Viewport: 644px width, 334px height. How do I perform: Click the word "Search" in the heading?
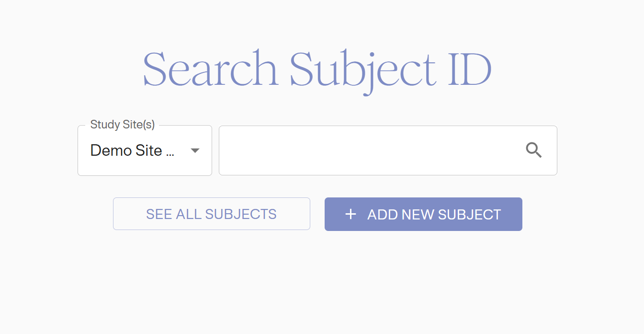(211, 69)
